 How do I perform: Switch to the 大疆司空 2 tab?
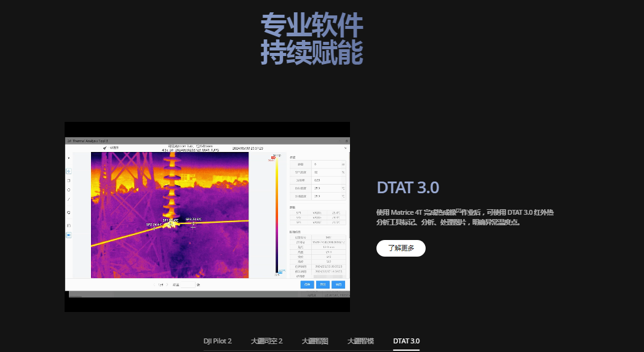click(x=266, y=341)
